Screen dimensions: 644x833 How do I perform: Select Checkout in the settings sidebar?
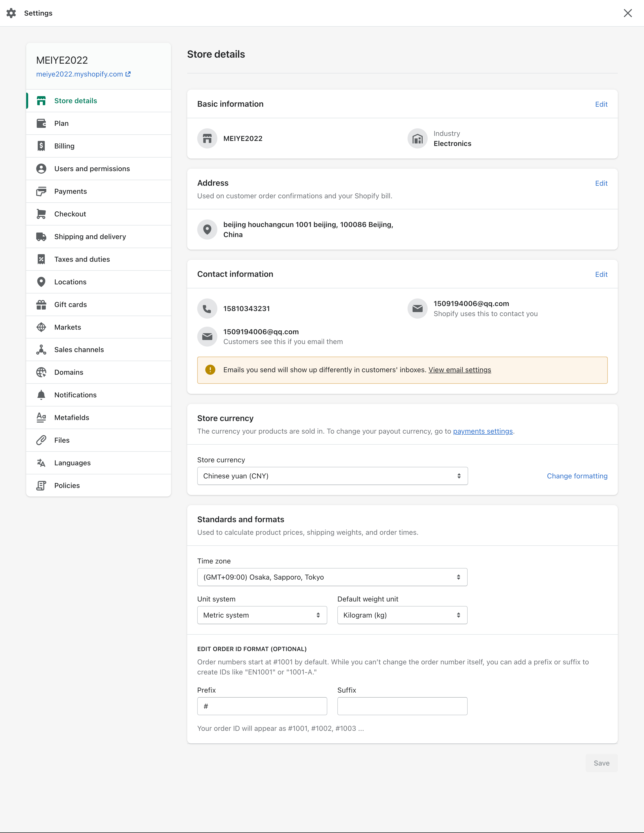click(x=98, y=214)
